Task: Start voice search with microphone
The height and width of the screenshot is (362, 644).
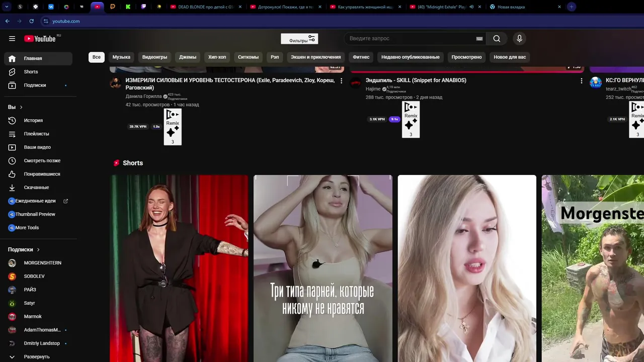Action: tap(519, 39)
